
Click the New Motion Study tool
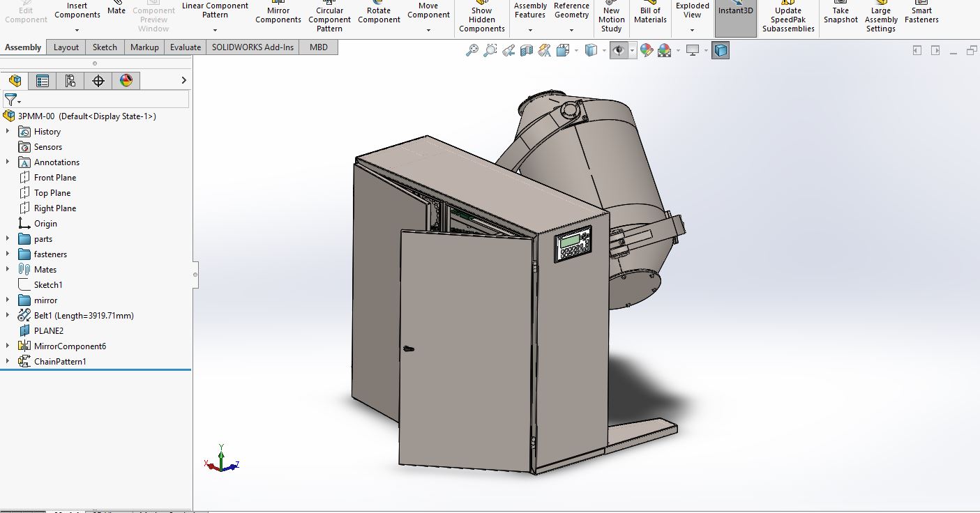click(612, 17)
